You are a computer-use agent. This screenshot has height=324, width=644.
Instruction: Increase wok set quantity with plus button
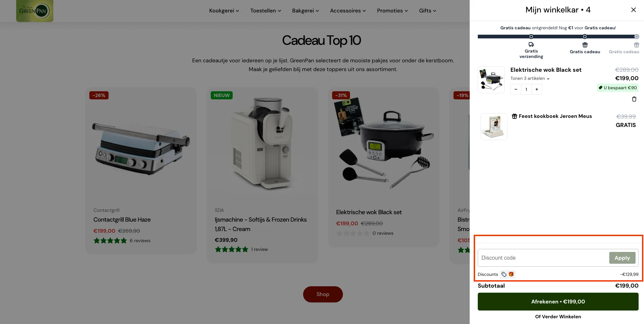[x=537, y=89]
